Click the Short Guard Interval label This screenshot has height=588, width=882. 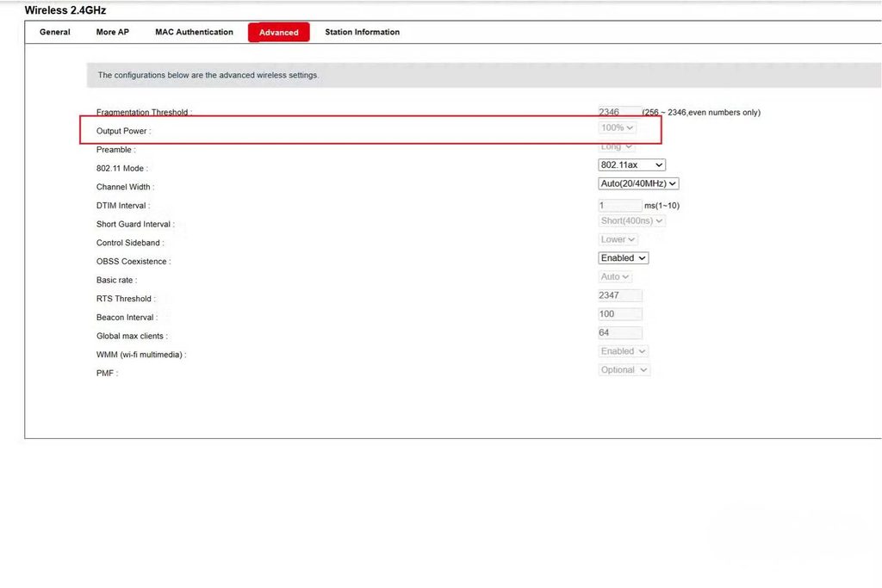[135, 224]
